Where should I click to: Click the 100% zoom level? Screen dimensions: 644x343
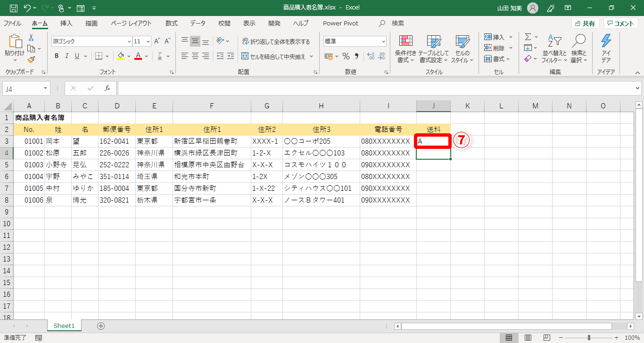click(632, 338)
